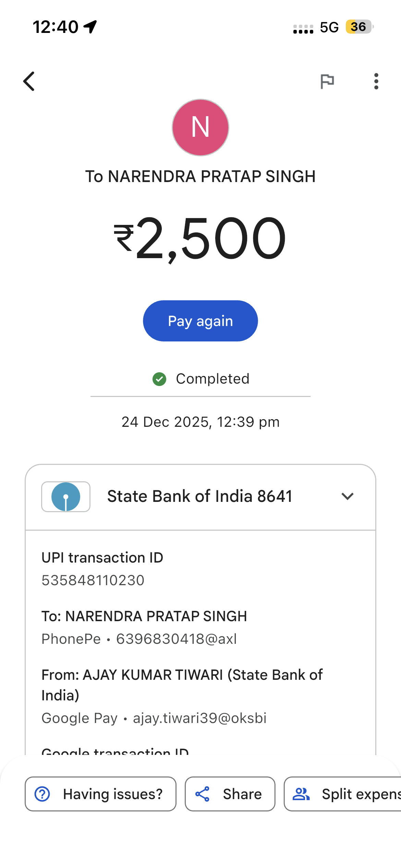Tap the Having issues? button
Viewport: 401px width, 868px height.
(x=100, y=794)
